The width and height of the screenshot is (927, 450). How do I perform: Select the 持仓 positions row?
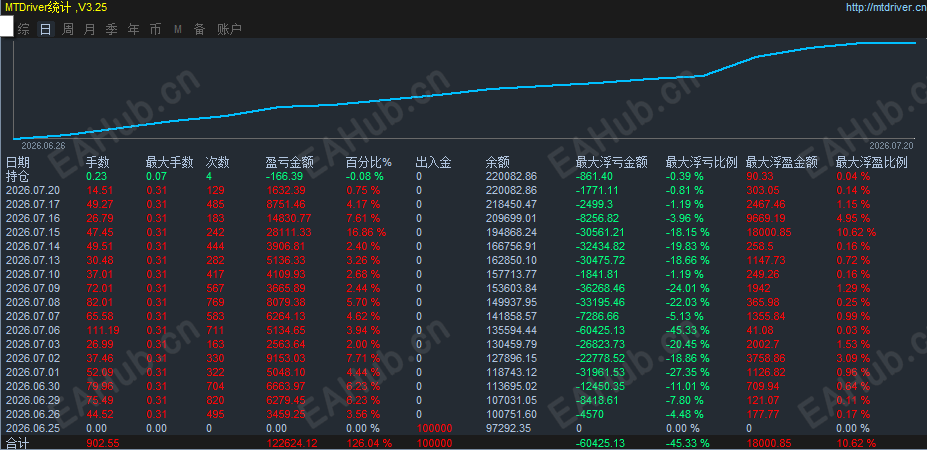(x=464, y=176)
